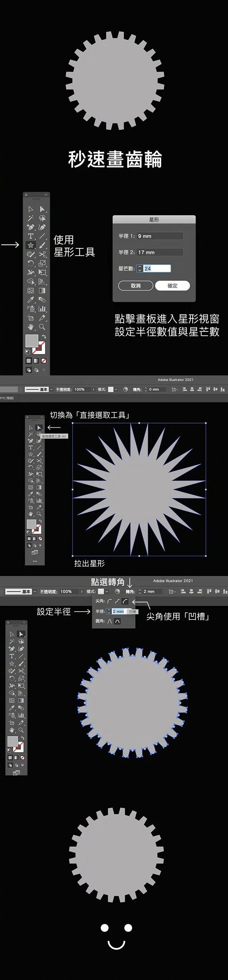228x980 pixels.
Task: Select Pen tool in toolbar beside Star dialog
Action: click(x=31, y=227)
